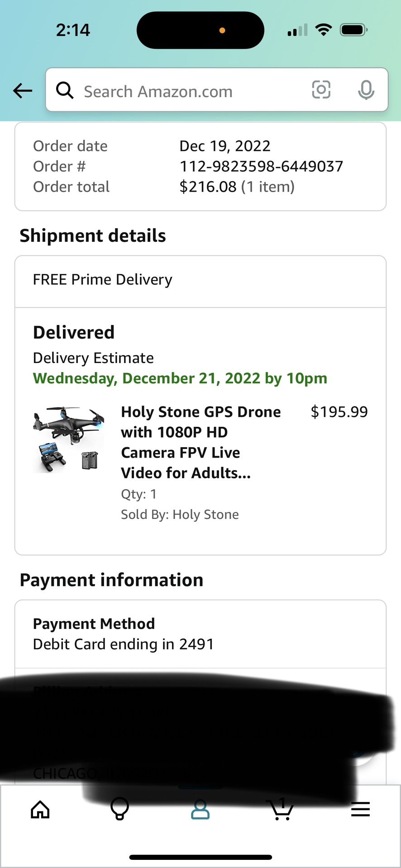
Task: Open the shopping cart
Action: click(x=280, y=809)
